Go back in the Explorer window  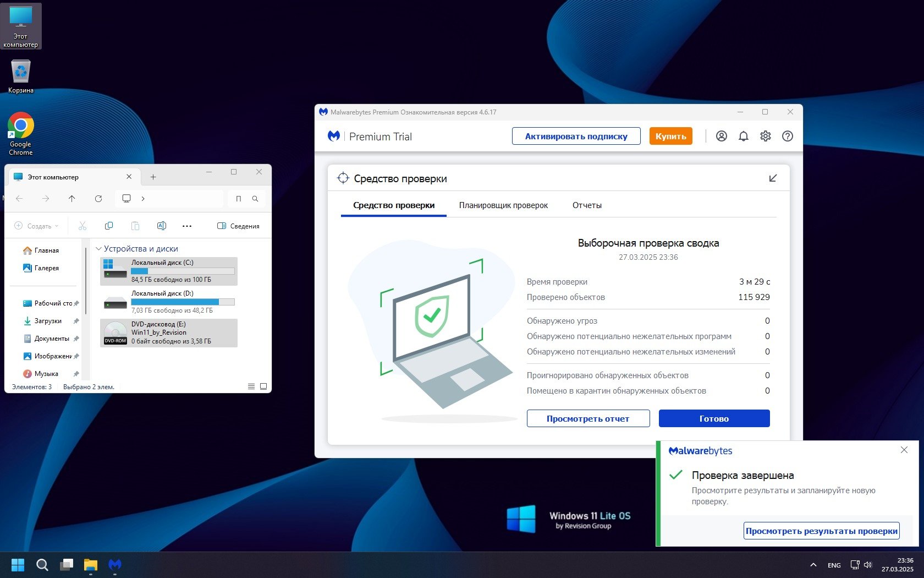[x=19, y=199]
